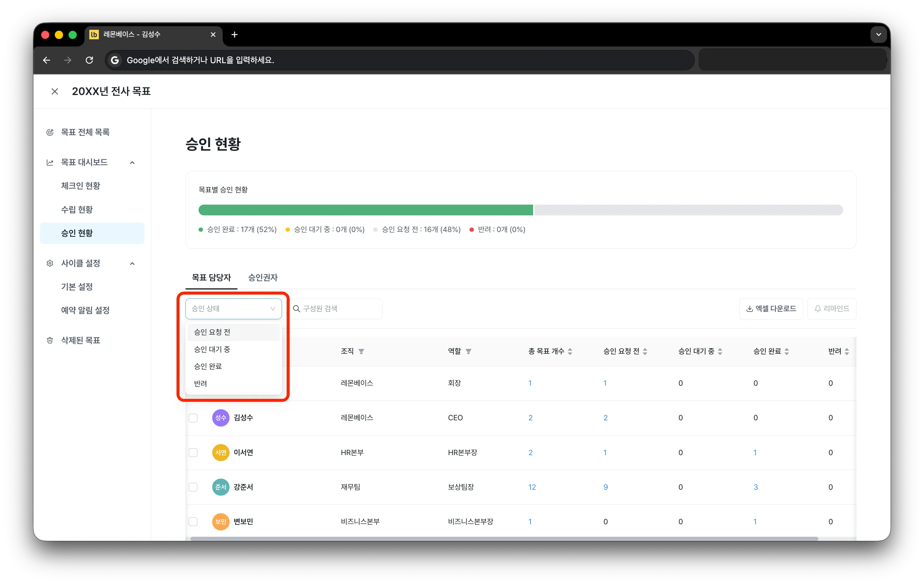Sort by 승인 요청 전 column arrows

(645, 351)
